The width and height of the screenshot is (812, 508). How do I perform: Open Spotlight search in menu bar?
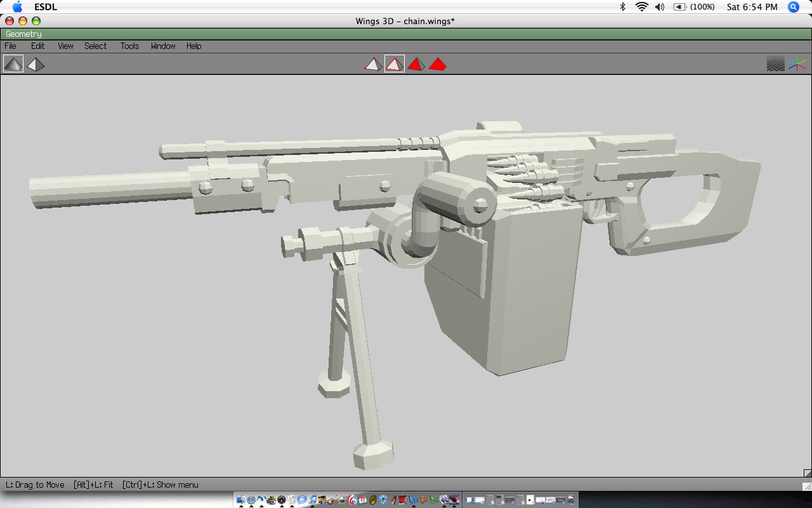point(793,7)
